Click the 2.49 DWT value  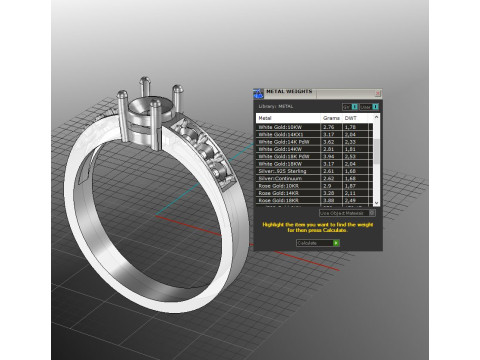(x=350, y=200)
